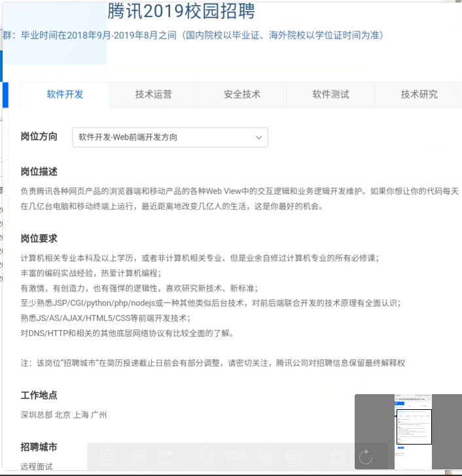
Task: Switch to the 软件测试 tab
Action: point(330,94)
